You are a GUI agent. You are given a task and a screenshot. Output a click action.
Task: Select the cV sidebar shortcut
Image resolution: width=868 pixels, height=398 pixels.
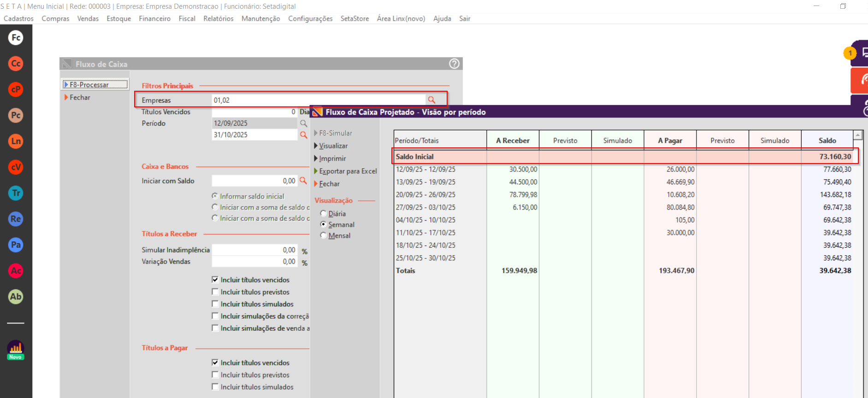click(x=16, y=167)
